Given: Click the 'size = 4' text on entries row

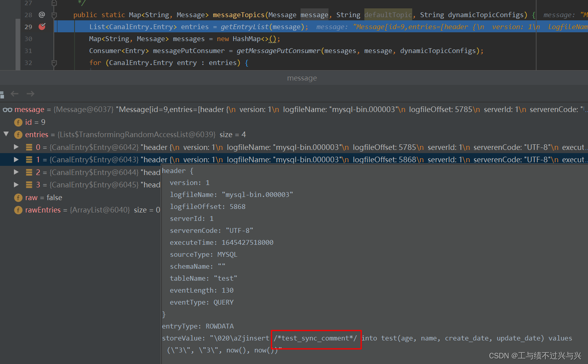Looking at the screenshot, I should pyautogui.click(x=233, y=135).
